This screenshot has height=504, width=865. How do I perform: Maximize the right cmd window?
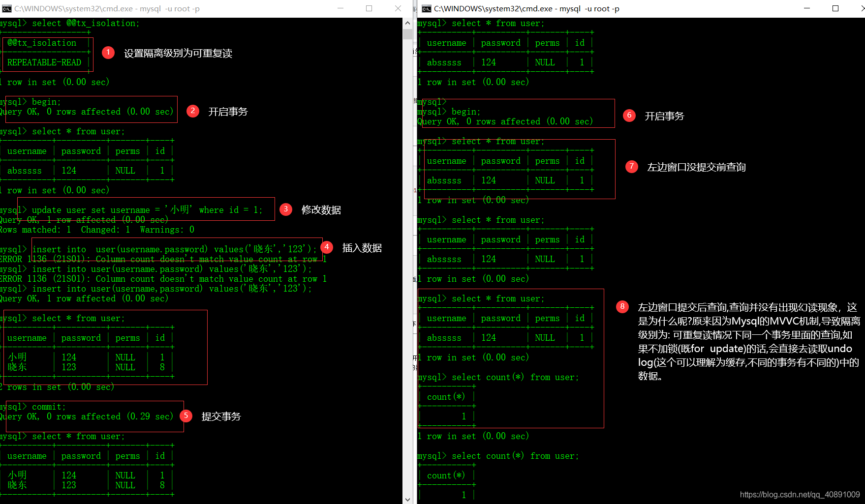(x=835, y=8)
